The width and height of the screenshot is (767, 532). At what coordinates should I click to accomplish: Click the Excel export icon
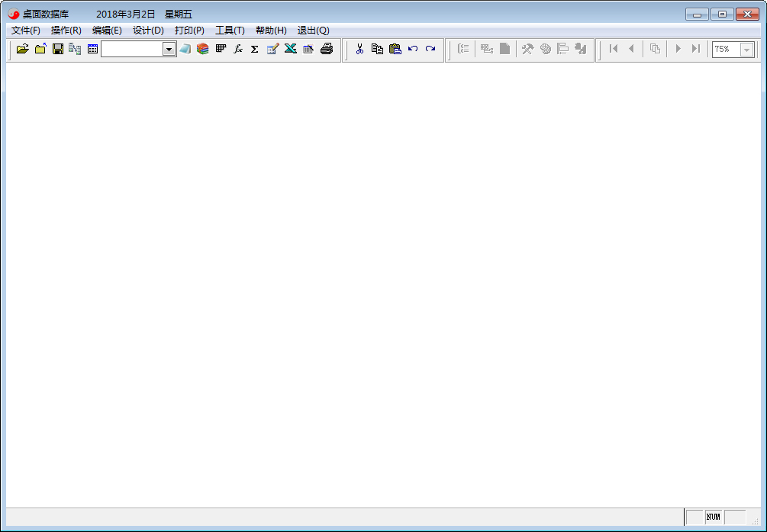[291, 49]
